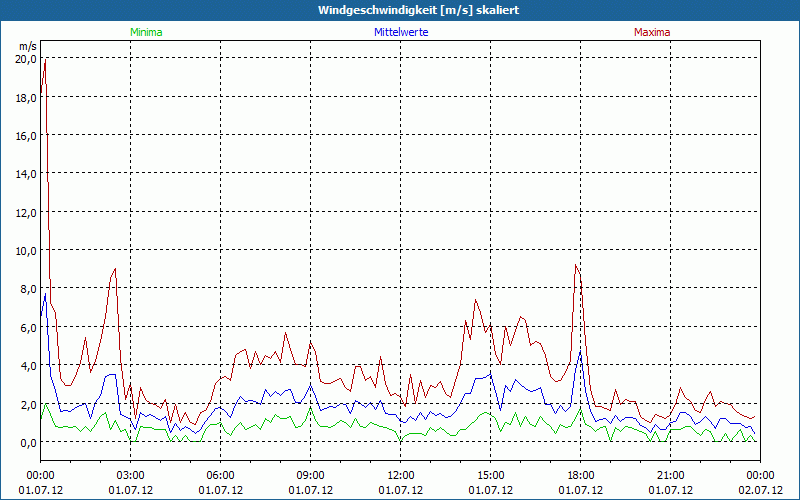Image resolution: width=800 pixels, height=500 pixels.
Task: Click the 10,0 y-axis value
Action: coord(26,251)
